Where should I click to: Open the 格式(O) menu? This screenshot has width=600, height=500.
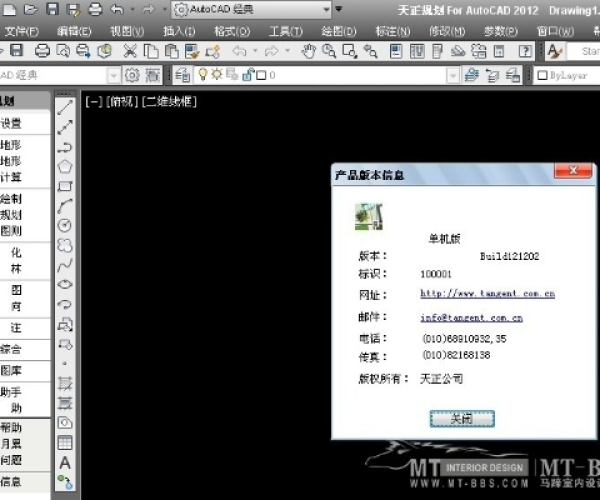[232, 31]
